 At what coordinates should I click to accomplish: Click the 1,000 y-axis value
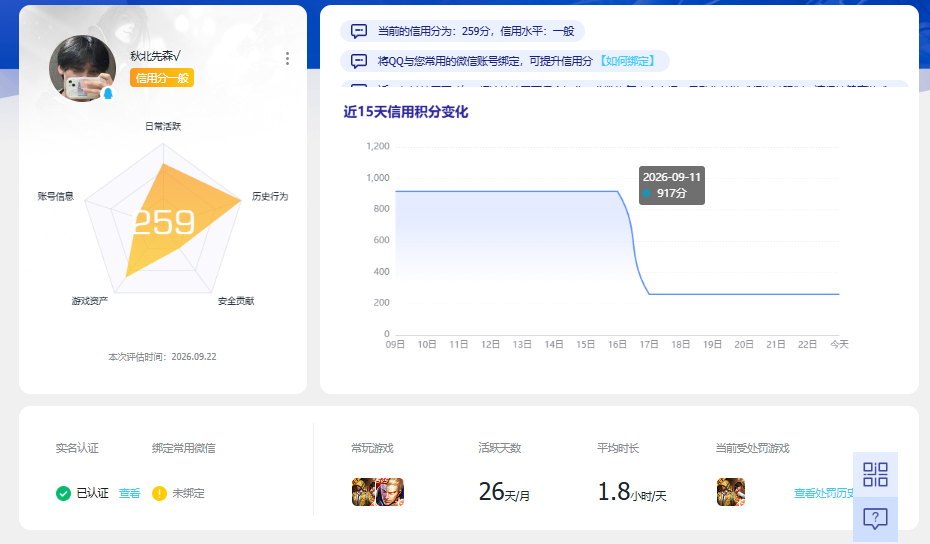pos(378,177)
